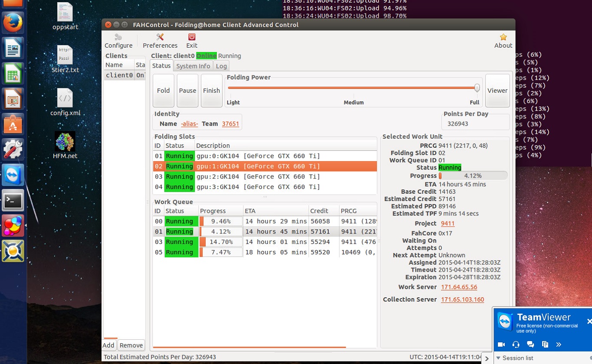Open the TeamViewer chat bubbles icon
The width and height of the screenshot is (592, 364).
click(x=530, y=344)
